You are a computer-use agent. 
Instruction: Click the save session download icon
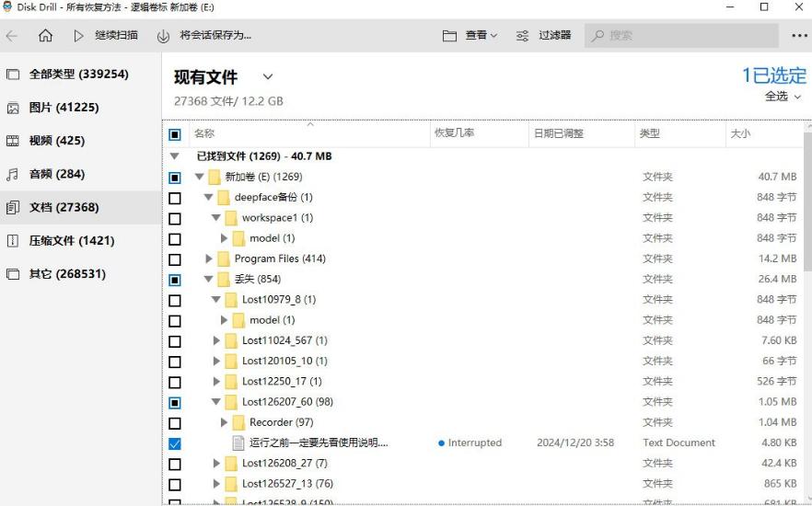point(163,36)
